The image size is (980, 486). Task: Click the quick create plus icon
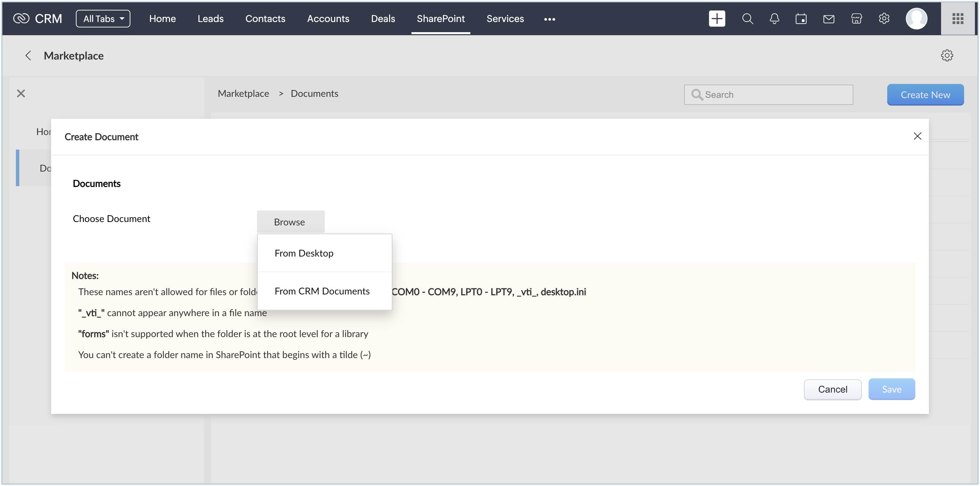tap(717, 19)
